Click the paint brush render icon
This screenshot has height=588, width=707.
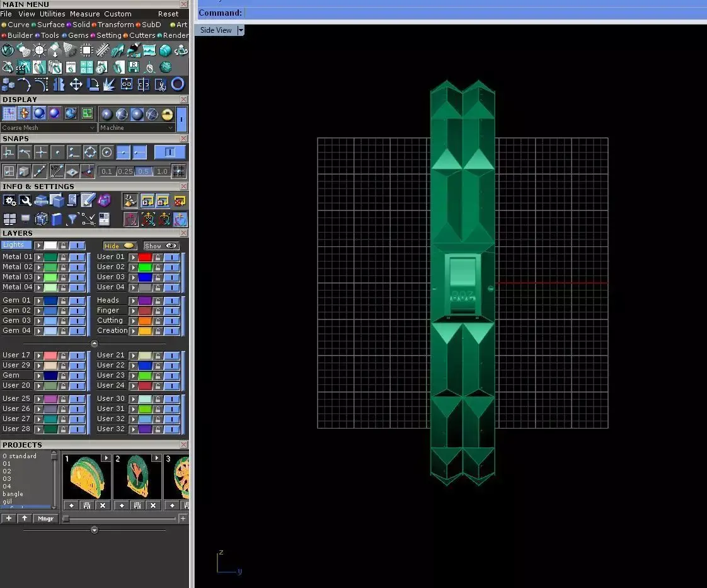click(x=133, y=50)
